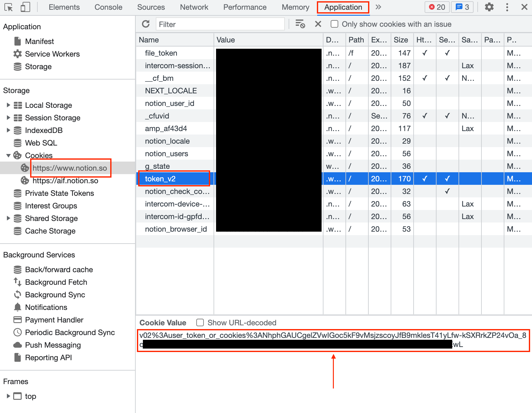This screenshot has height=413, width=532.
Task: Click the inspect element picker icon
Action: pos(8,7)
